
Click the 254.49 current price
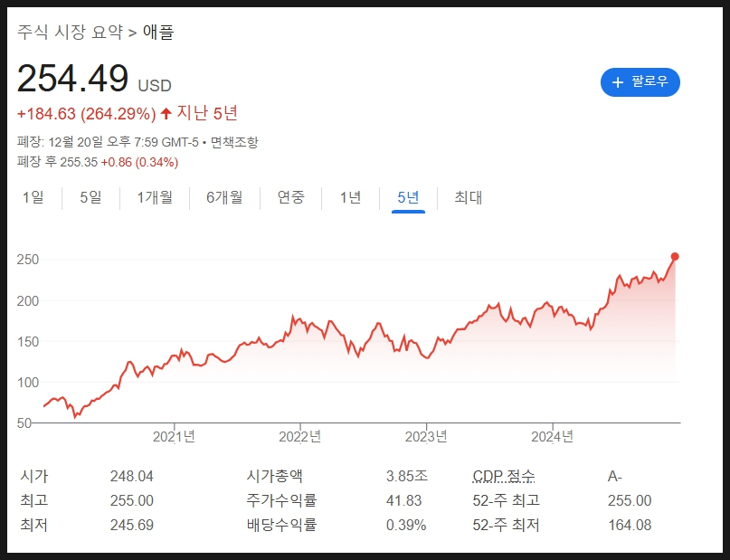pyautogui.click(x=72, y=78)
